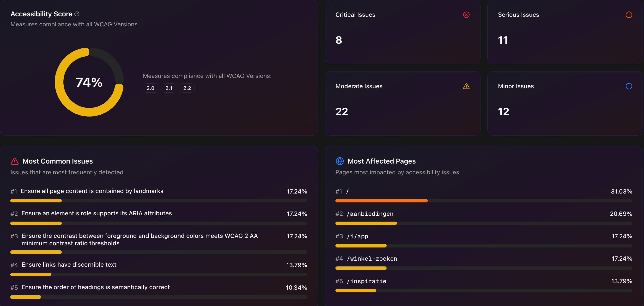Click the red warning icon beside Most Common Issues
644x306 pixels.
click(x=14, y=161)
